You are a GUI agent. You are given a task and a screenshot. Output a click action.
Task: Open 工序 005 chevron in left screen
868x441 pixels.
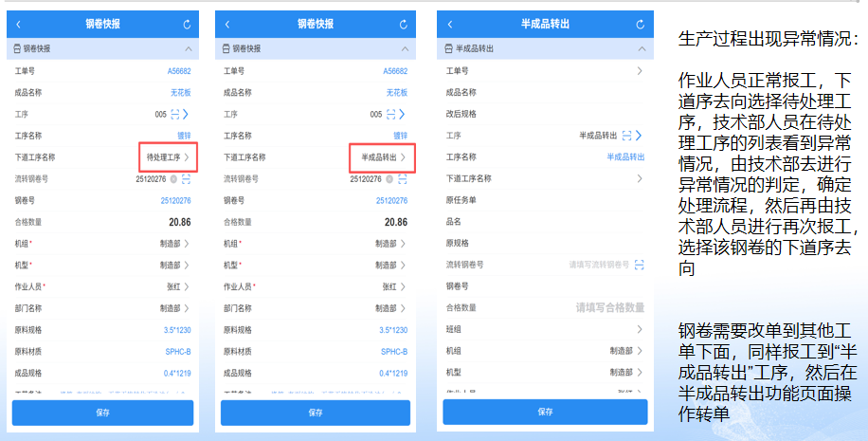coord(186,114)
